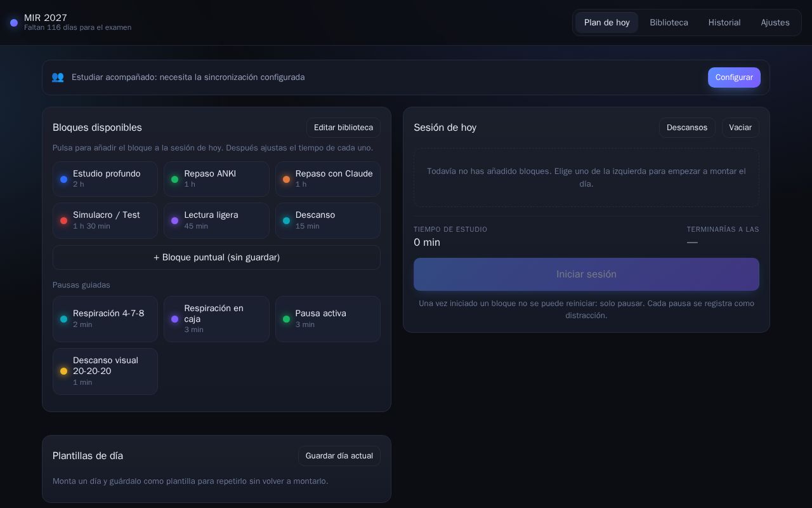The width and height of the screenshot is (812, 508).
Task: Go to the Ajustes tab
Action: coord(775,22)
